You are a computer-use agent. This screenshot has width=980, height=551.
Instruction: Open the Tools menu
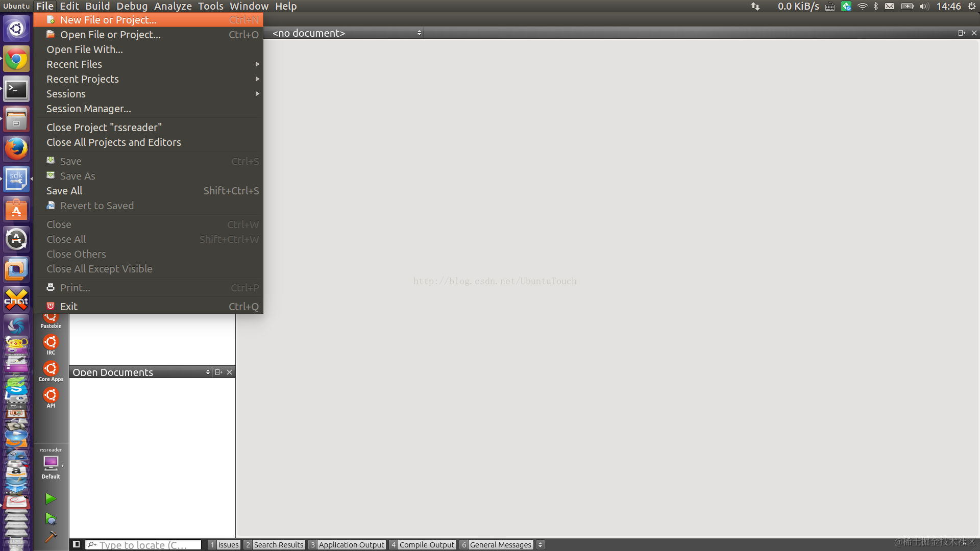tap(210, 6)
